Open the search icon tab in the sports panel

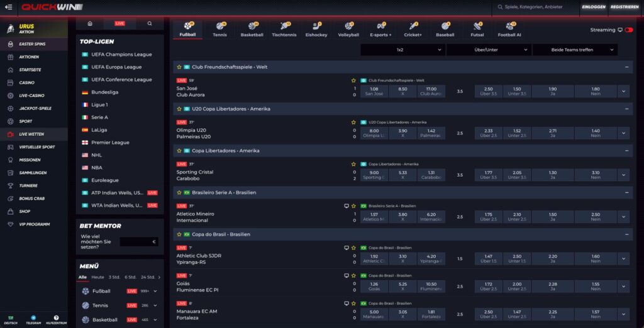tap(150, 23)
